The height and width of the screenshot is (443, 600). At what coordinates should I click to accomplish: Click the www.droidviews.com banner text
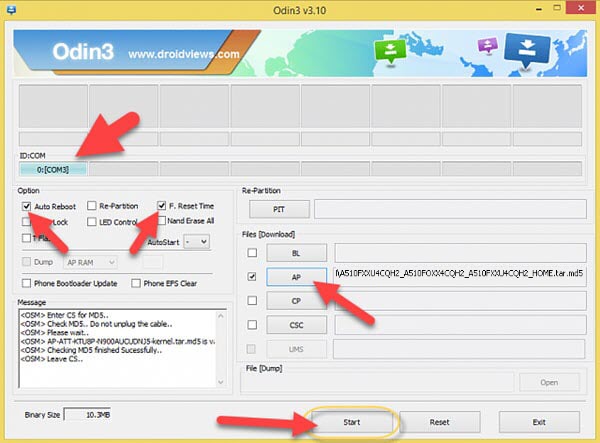(x=184, y=54)
